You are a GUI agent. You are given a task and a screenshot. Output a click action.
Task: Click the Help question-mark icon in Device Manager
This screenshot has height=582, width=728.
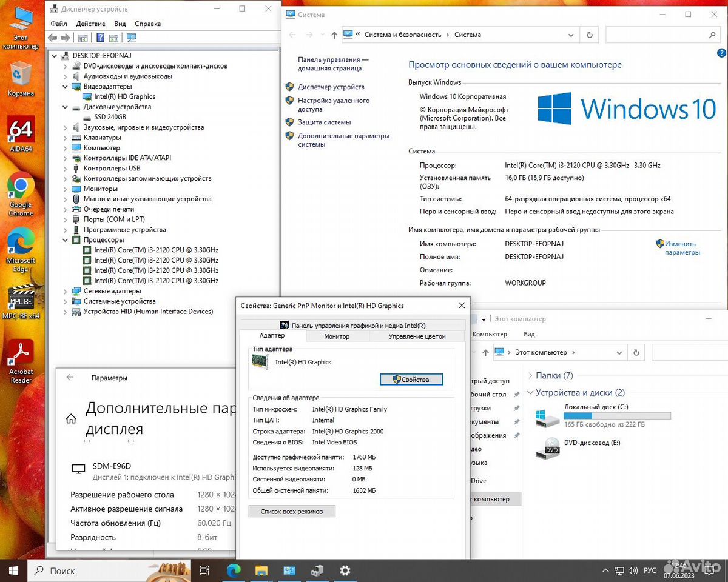[100, 38]
